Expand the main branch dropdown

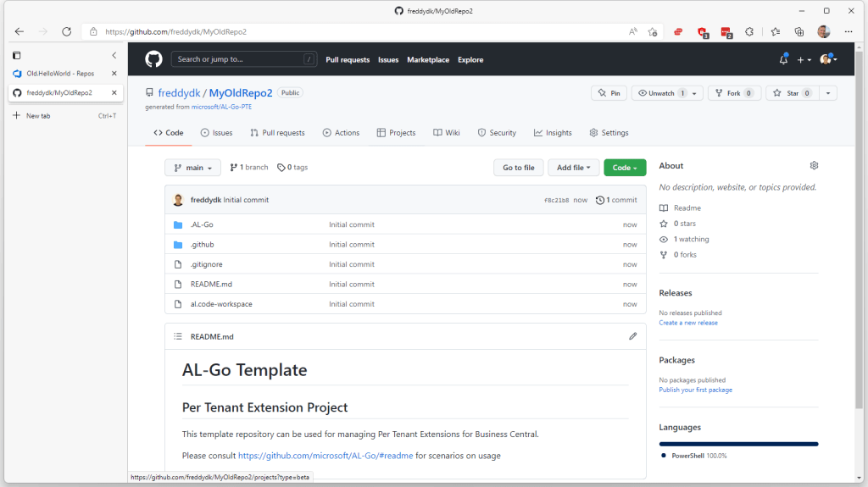[192, 168]
